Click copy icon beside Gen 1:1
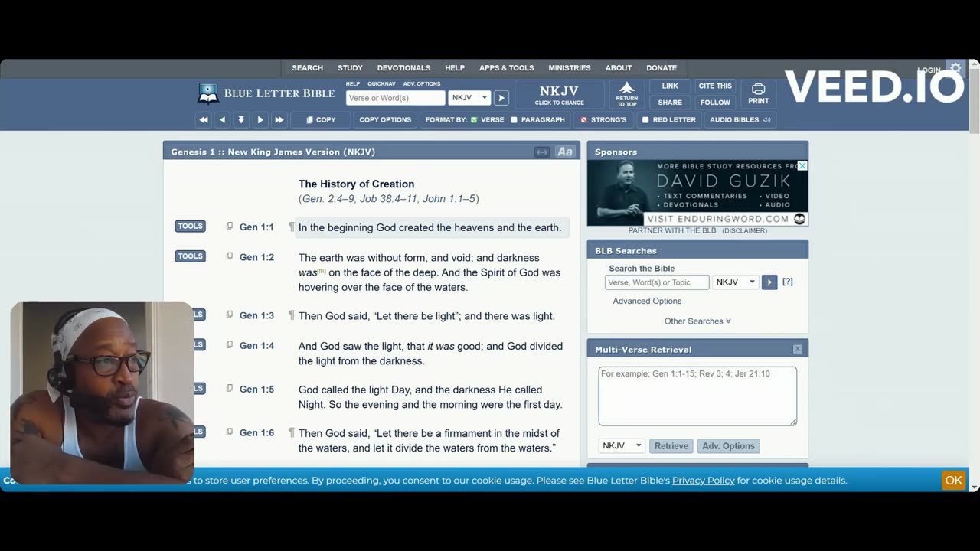 [229, 227]
